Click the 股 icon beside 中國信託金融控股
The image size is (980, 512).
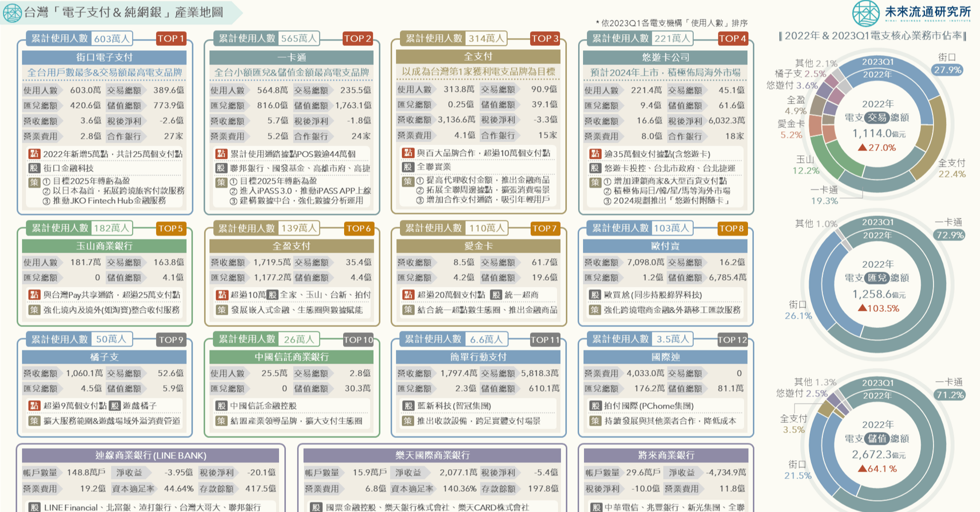coord(221,405)
